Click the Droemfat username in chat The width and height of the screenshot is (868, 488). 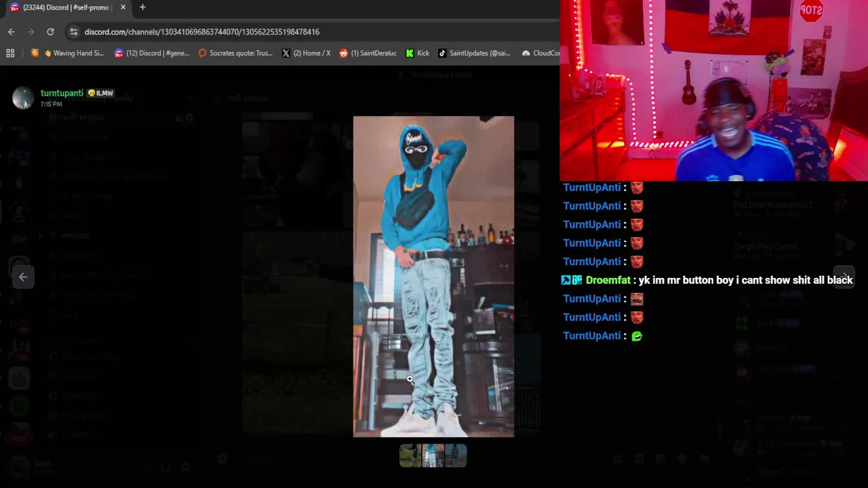[x=608, y=280]
